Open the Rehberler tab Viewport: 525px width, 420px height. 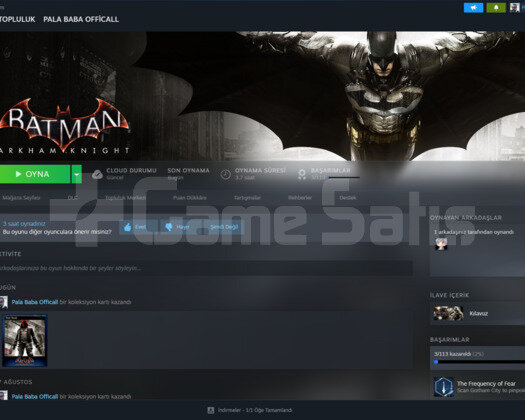pos(300,198)
